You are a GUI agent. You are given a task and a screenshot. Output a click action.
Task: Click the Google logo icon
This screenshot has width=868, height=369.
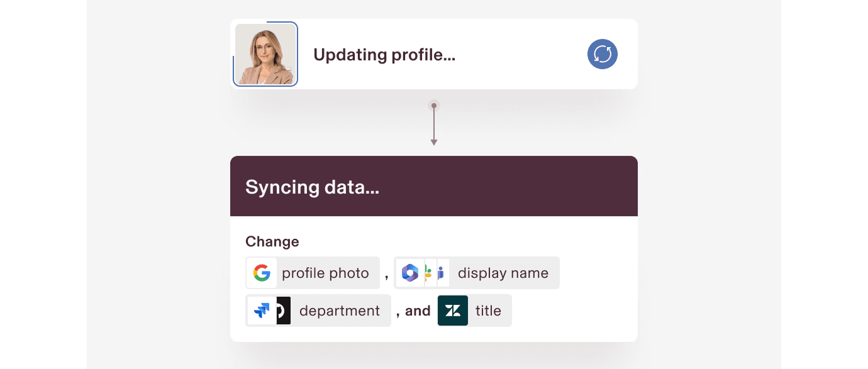tap(262, 273)
